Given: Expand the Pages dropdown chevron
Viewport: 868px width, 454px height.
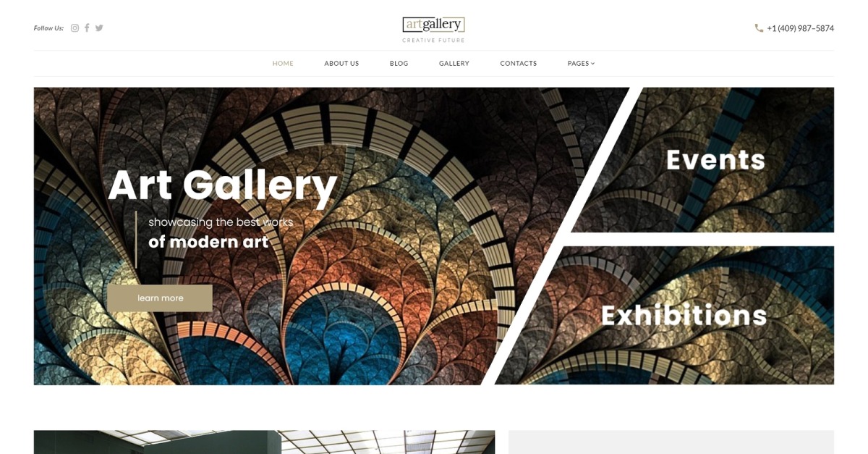Looking at the screenshot, I should (593, 64).
